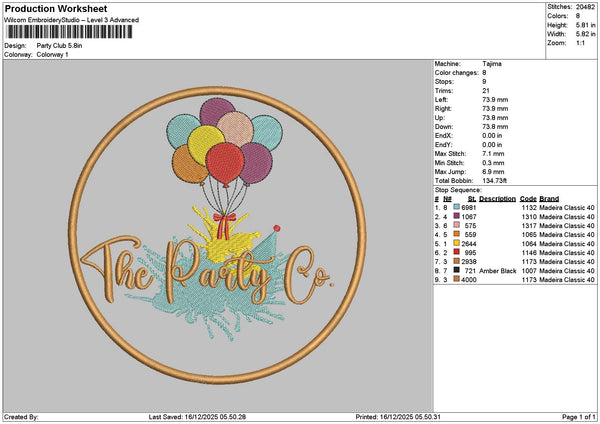
Task: Click the Stops label
Action: 444,82
